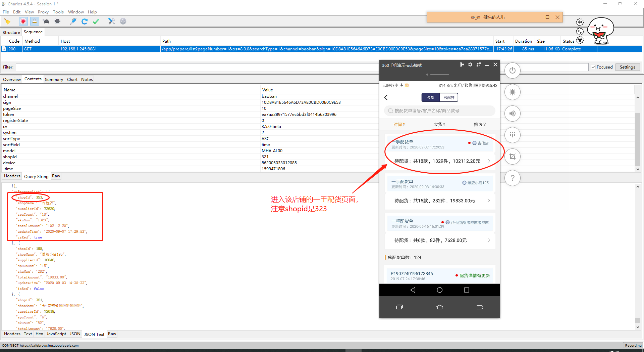Click the Duration column header
644x352 pixels.
524,41
